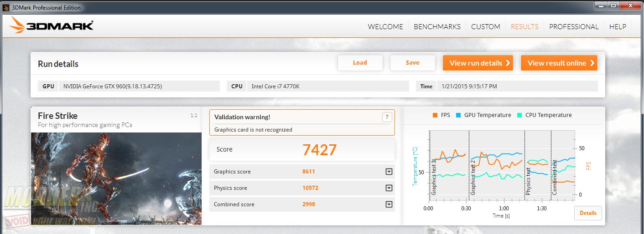The image size is (644, 234).
Task: Click the blue GPU Temperature legend swatch
Action: pos(458,115)
